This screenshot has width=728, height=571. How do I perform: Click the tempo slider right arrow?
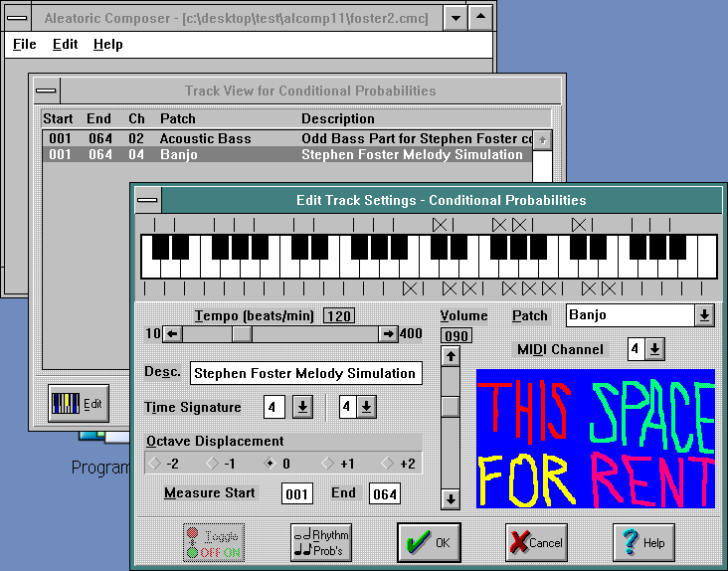point(388,333)
